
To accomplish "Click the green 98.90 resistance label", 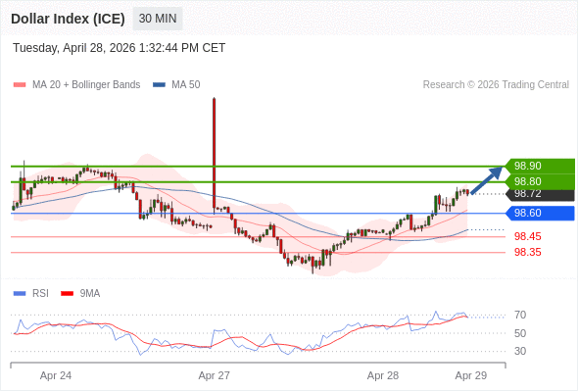I will (540, 166).
